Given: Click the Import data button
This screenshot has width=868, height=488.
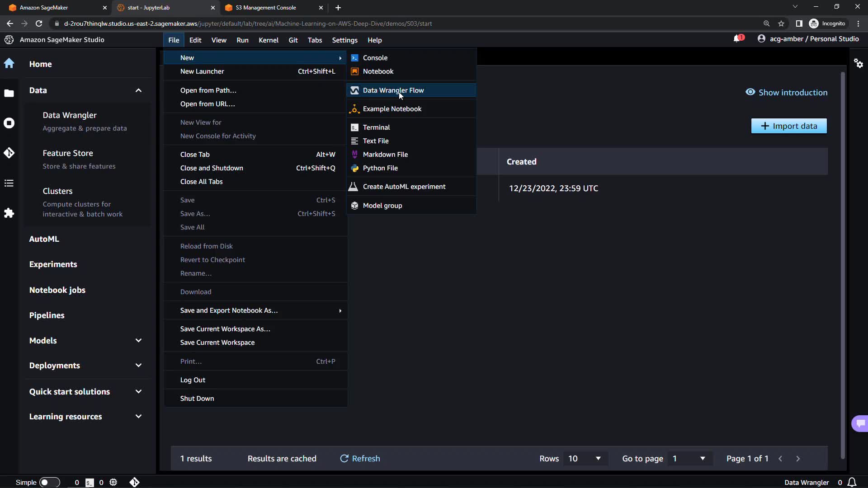Looking at the screenshot, I should click(788, 126).
